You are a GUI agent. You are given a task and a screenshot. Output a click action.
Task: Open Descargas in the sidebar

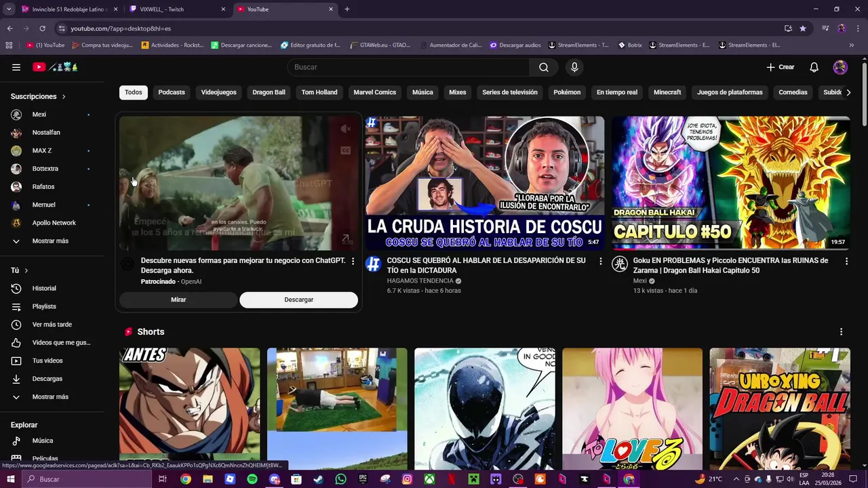[x=51, y=379]
